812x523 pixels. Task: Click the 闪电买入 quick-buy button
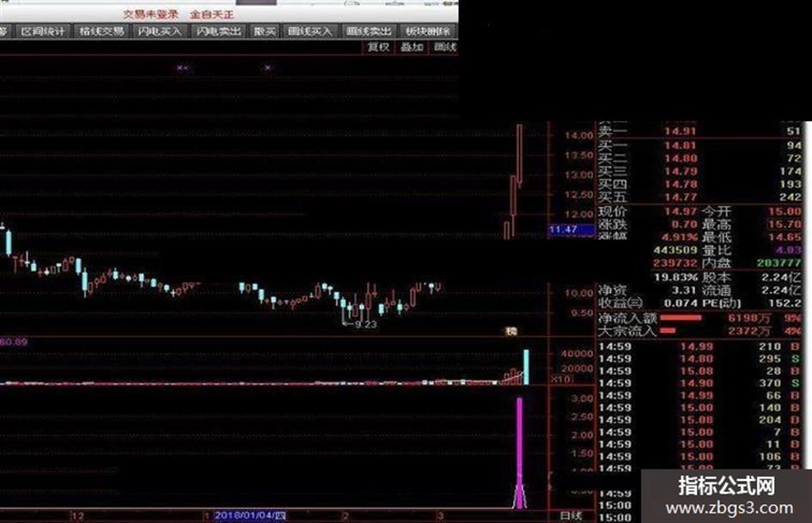click(x=160, y=31)
